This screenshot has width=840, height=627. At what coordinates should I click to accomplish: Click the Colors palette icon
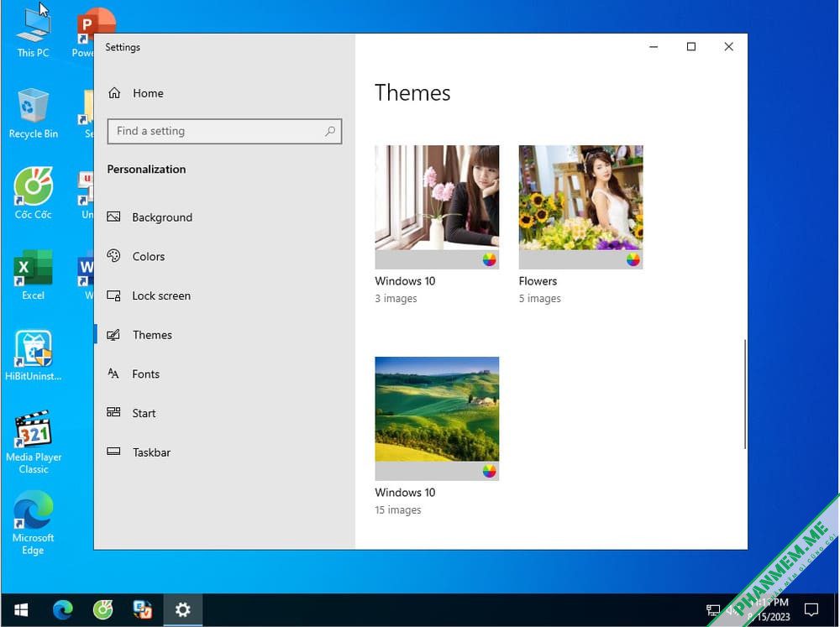[x=113, y=255]
